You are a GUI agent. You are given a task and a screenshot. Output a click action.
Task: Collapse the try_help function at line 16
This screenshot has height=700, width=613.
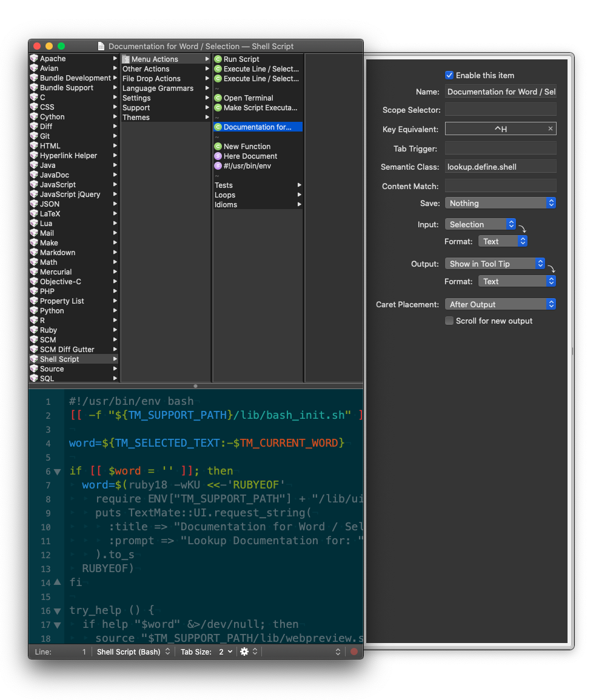tap(57, 611)
